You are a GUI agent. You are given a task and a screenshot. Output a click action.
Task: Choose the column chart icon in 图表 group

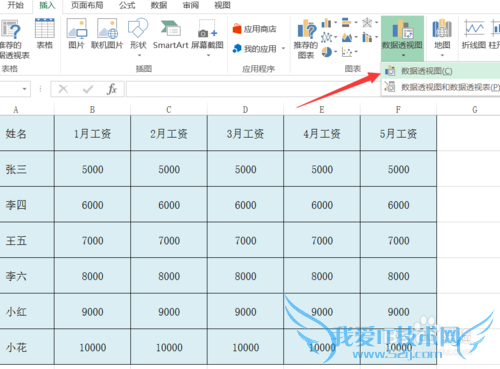tap(326, 23)
